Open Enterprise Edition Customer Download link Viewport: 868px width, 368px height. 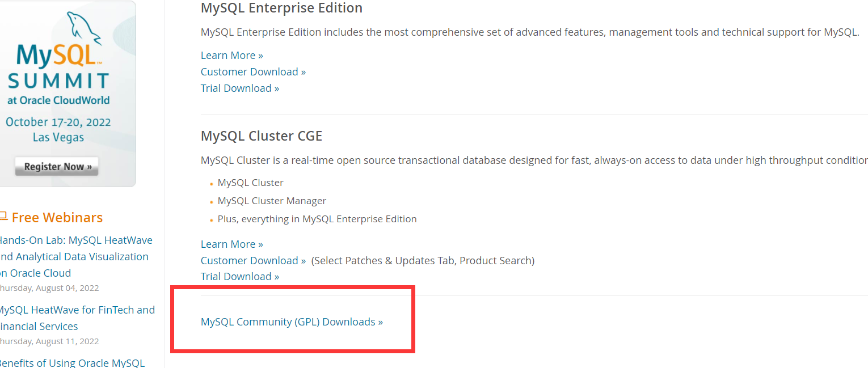click(253, 72)
